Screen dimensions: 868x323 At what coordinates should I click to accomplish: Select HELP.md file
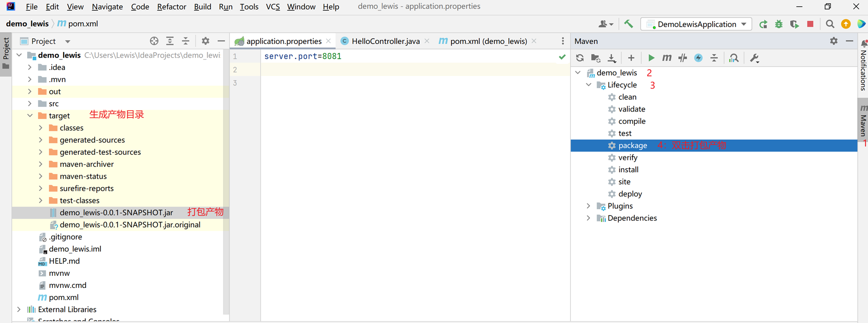(x=64, y=261)
